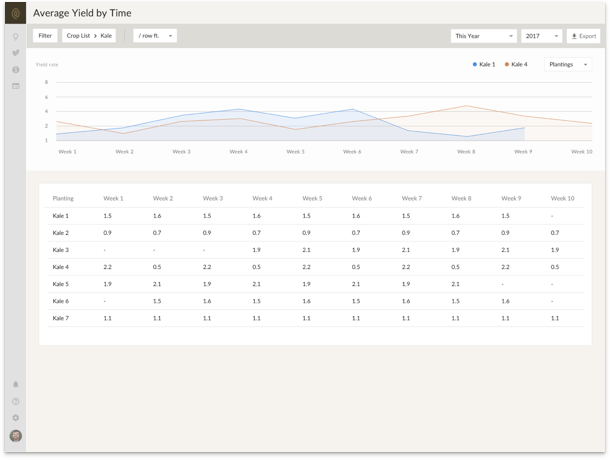Click Kale 2 Week 10 value 0.7
Image resolution: width=610 pixels, height=460 pixels.
[x=555, y=233]
